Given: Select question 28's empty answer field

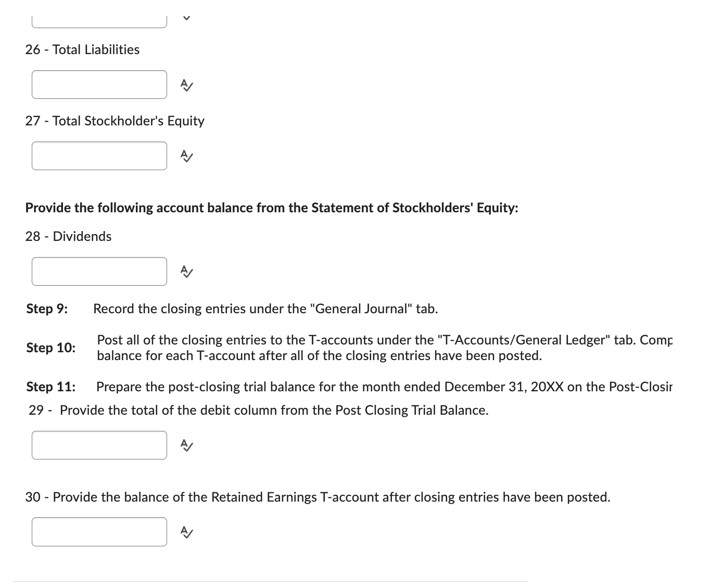Looking at the screenshot, I should pos(99,271).
